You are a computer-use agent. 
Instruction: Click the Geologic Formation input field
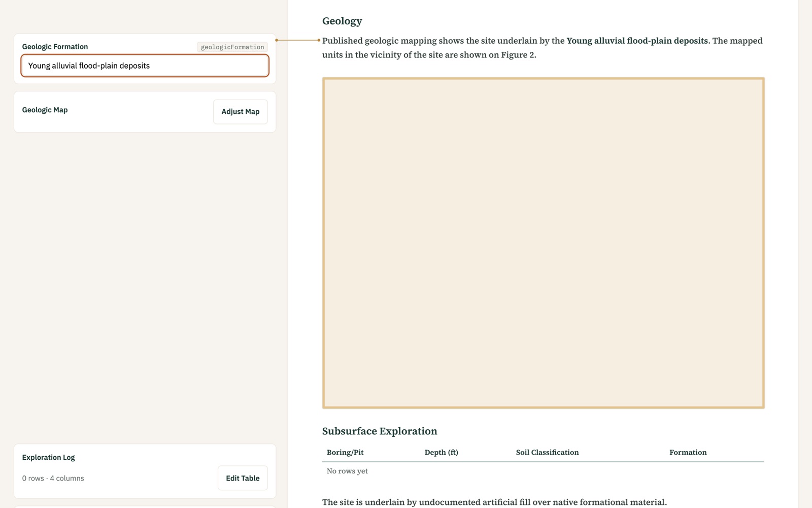coord(145,66)
